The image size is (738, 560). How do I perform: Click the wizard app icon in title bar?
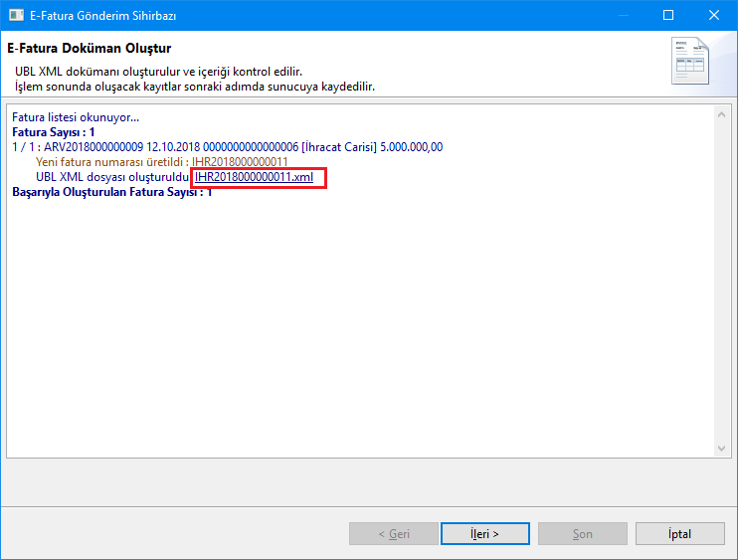click(x=15, y=16)
